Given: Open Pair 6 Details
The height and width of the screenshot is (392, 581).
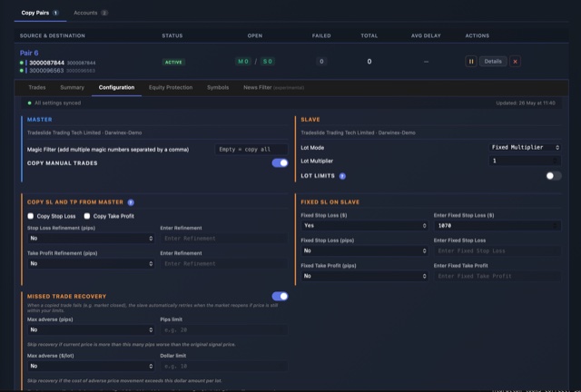Looking at the screenshot, I should coord(493,62).
